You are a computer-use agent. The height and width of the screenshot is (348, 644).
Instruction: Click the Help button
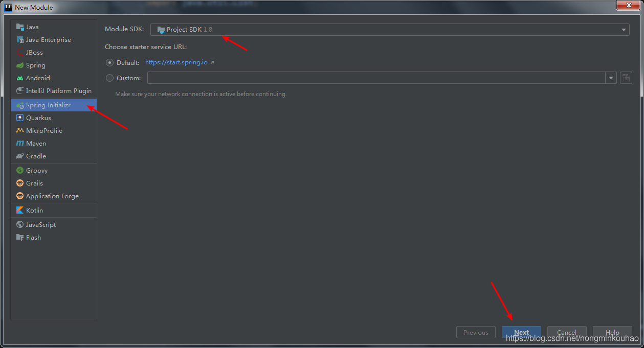[612, 332]
